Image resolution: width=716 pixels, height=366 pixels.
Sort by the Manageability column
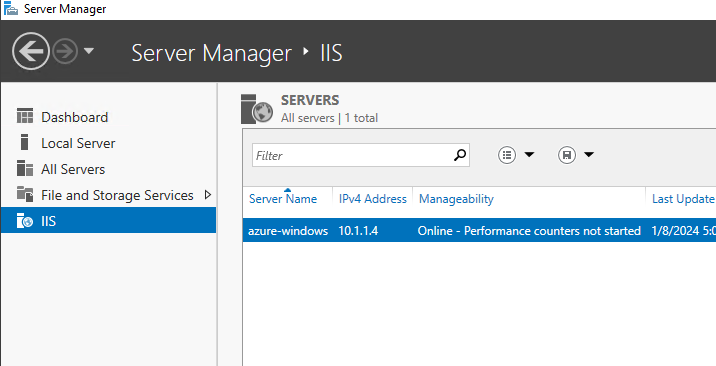coord(456,199)
